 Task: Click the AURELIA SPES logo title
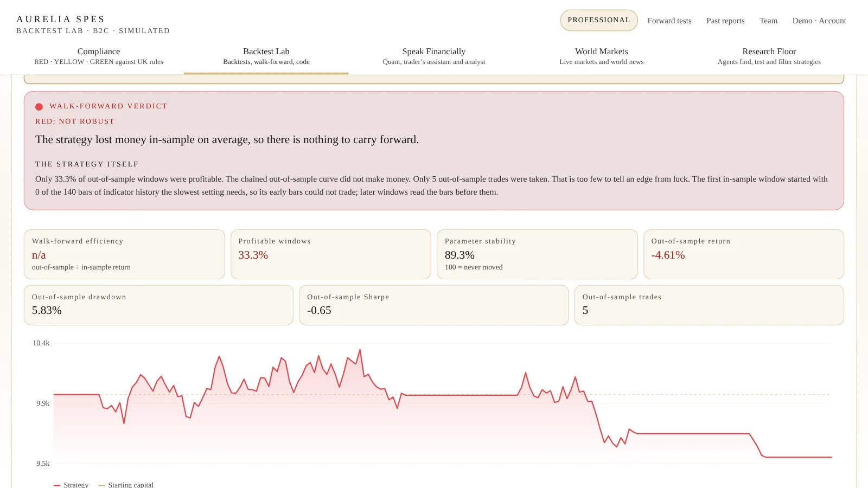pyautogui.click(x=61, y=19)
